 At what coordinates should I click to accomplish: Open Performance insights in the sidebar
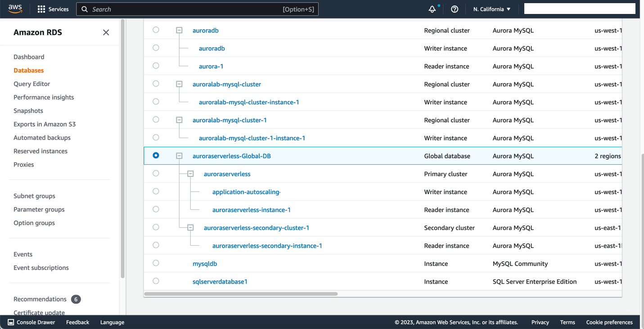pyautogui.click(x=44, y=97)
